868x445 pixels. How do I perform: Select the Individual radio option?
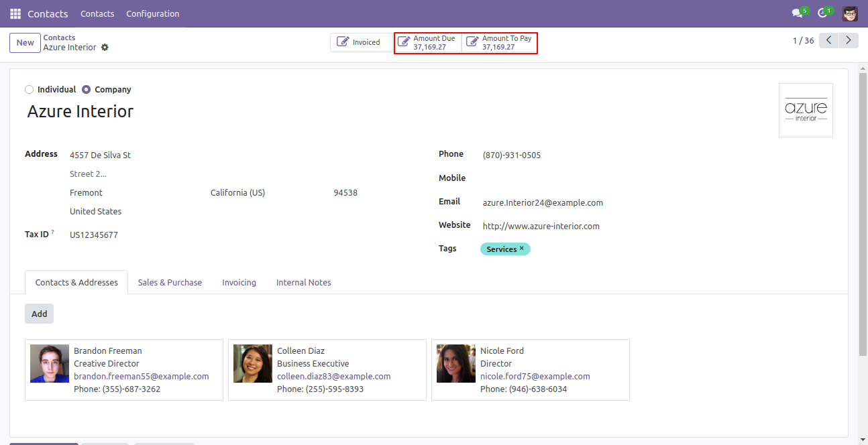coord(29,90)
